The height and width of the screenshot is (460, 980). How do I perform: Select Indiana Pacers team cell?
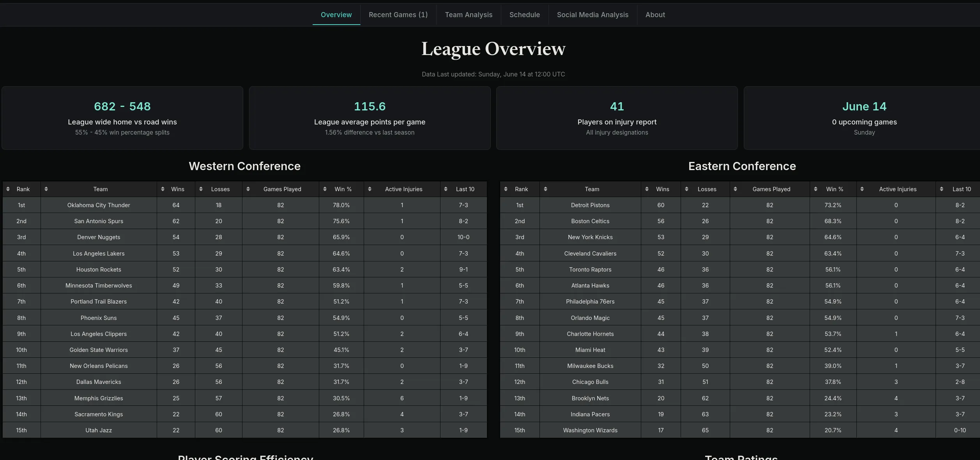pos(590,414)
